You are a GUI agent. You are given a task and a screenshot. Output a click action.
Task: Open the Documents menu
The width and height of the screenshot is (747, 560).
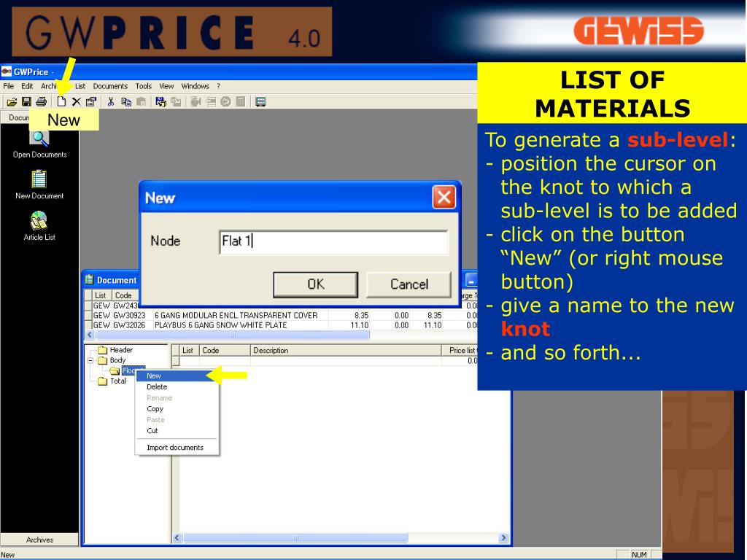[x=110, y=86]
